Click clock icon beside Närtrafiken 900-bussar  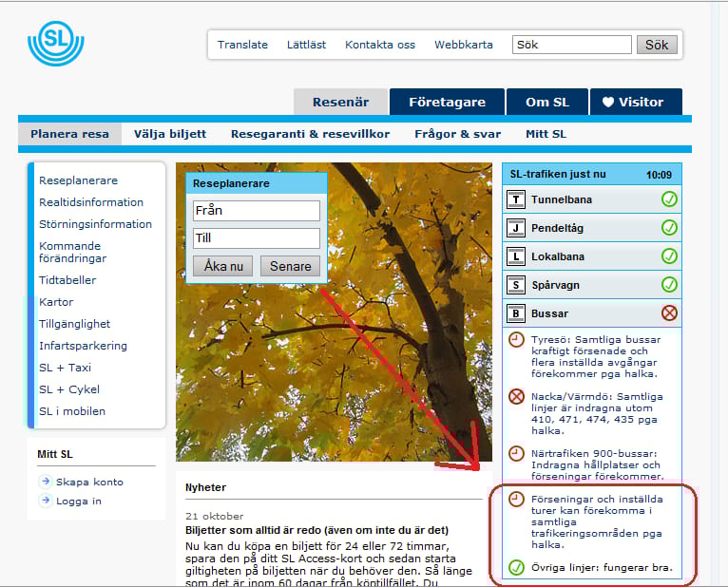pos(516,453)
